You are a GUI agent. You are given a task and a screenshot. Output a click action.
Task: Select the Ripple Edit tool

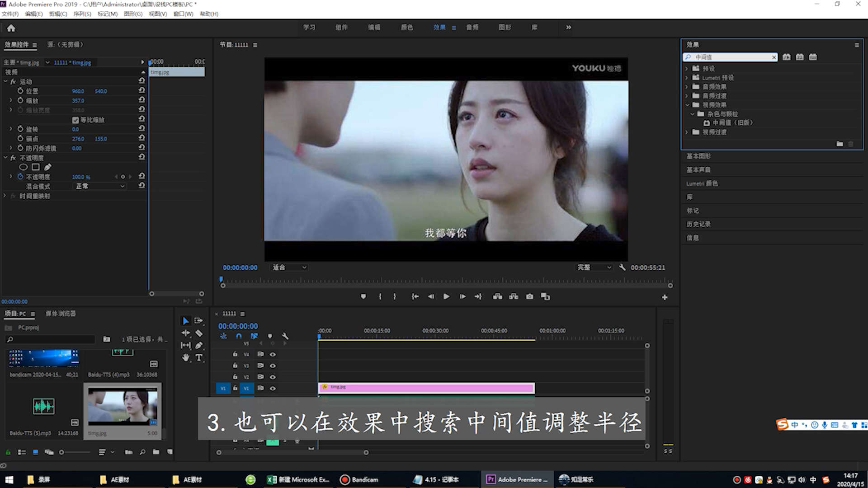(x=185, y=333)
